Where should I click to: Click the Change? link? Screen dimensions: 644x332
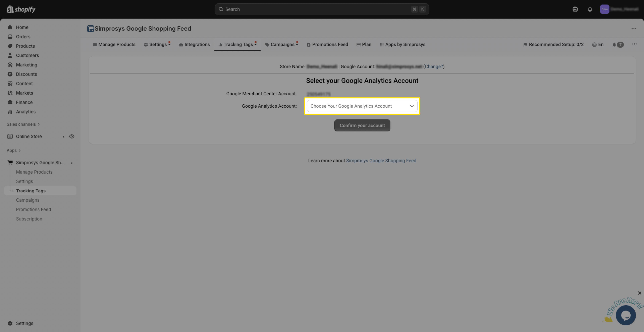click(434, 67)
